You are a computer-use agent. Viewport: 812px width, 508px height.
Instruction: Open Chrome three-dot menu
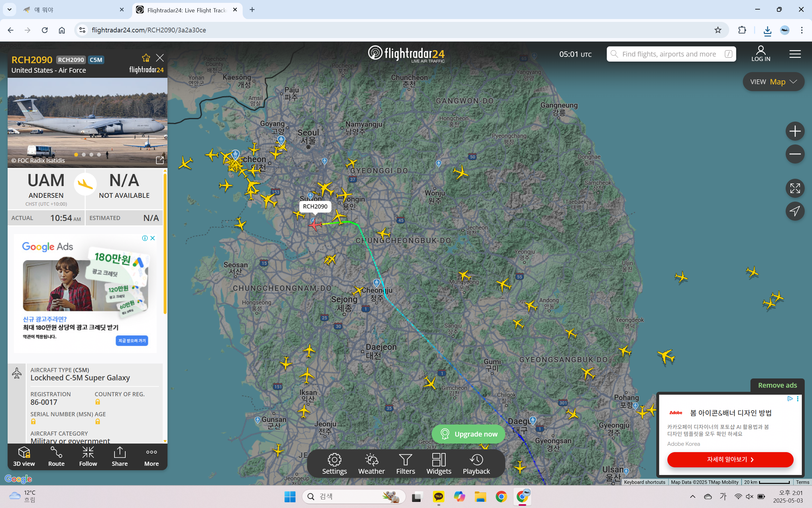802,30
